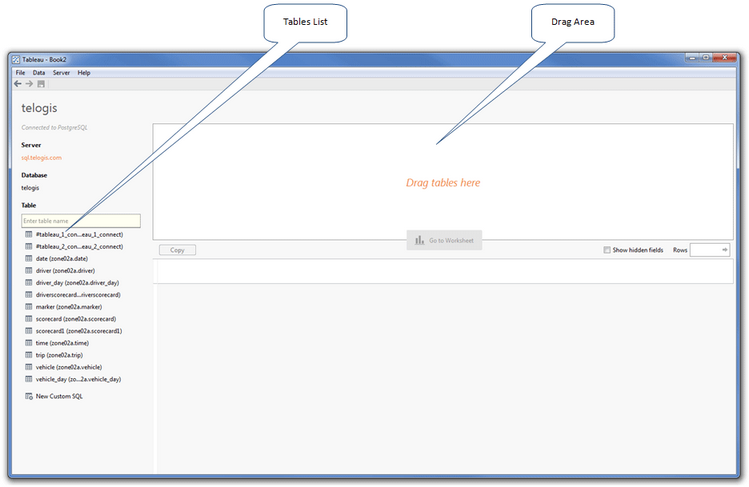Screen dimensions: 749x487
Task: Select the driver_day (zone02a.driver_day) table name
Action: click(x=77, y=283)
